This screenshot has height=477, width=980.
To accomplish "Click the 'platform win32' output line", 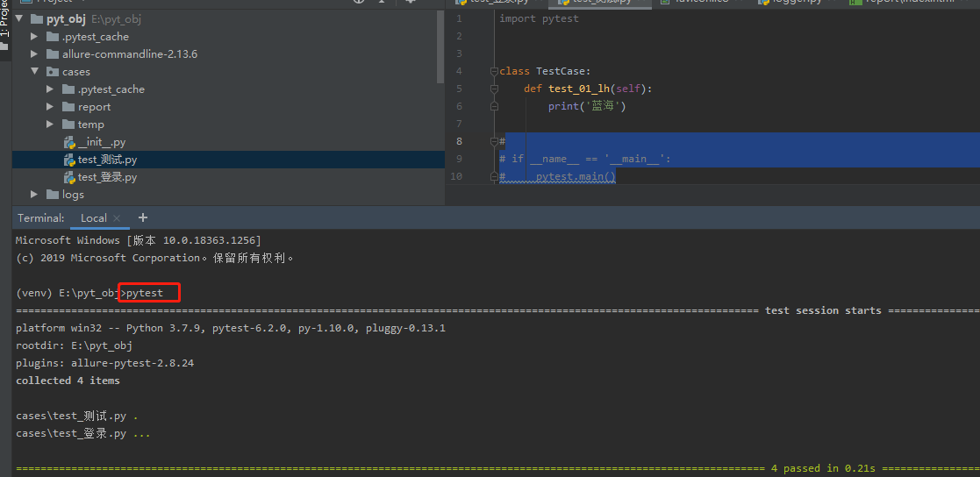I will click(x=230, y=328).
